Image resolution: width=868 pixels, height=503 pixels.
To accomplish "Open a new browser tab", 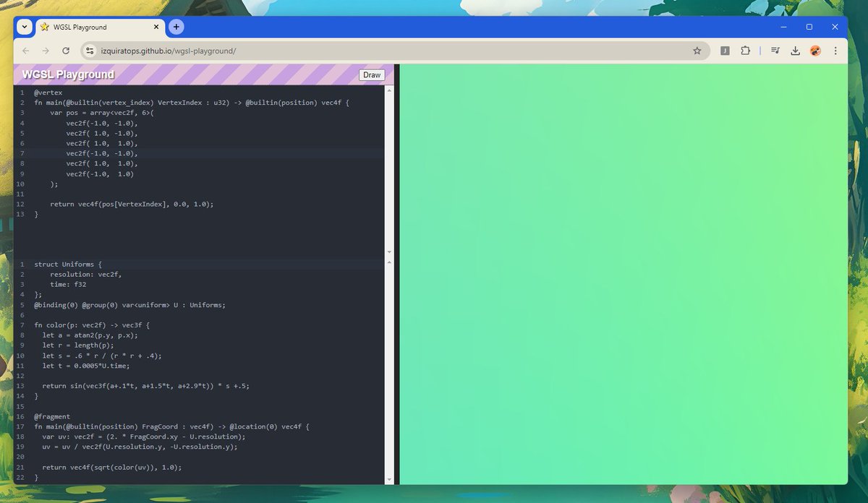I will (176, 27).
